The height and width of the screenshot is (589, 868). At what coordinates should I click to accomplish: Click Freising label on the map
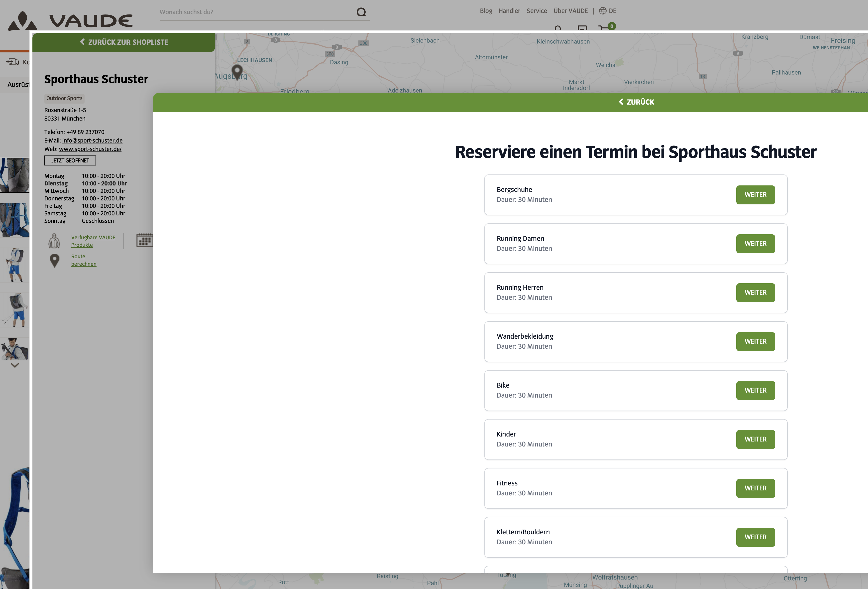coord(843,40)
